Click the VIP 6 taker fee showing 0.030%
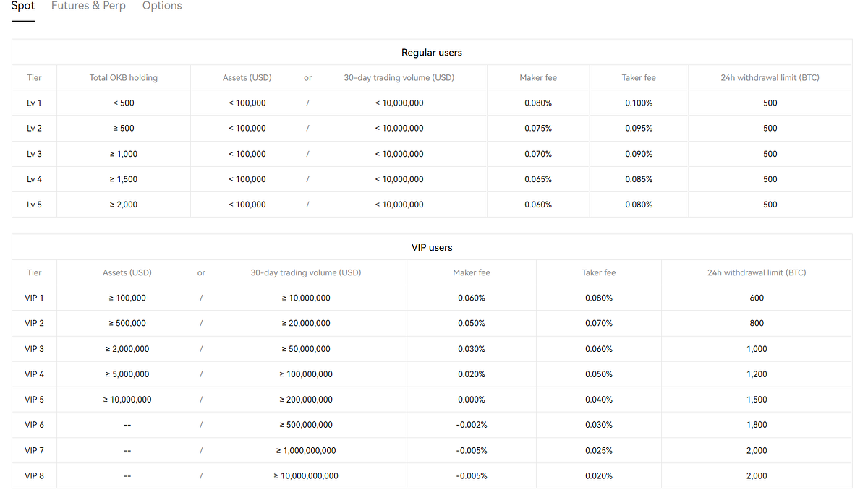 tap(598, 424)
